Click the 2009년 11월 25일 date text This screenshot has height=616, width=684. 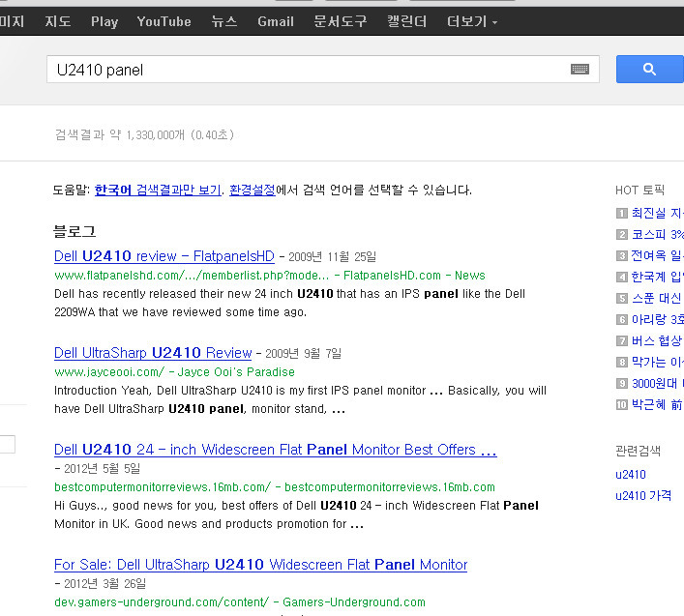coord(332,257)
